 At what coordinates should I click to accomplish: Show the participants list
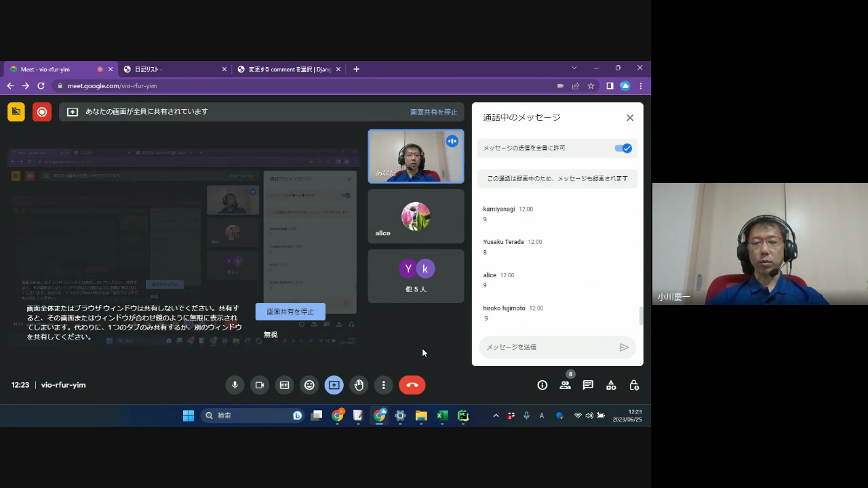coord(565,385)
